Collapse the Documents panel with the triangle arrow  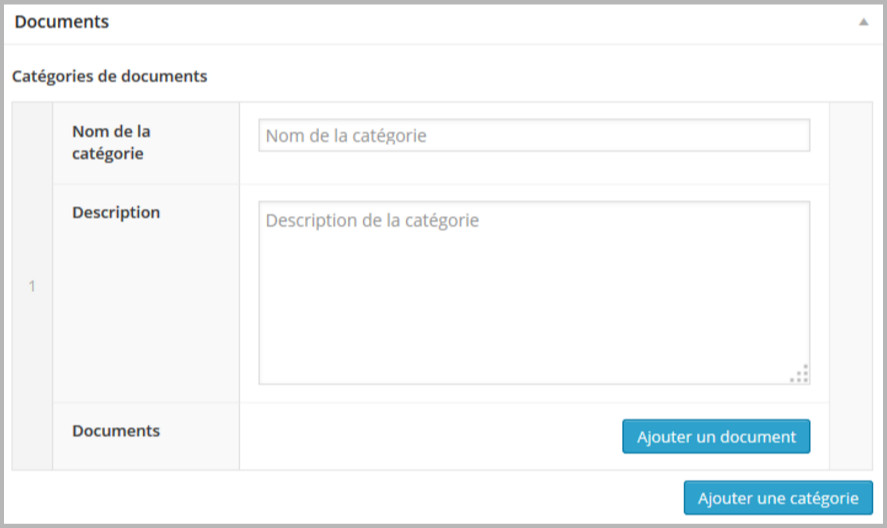[x=863, y=22]
